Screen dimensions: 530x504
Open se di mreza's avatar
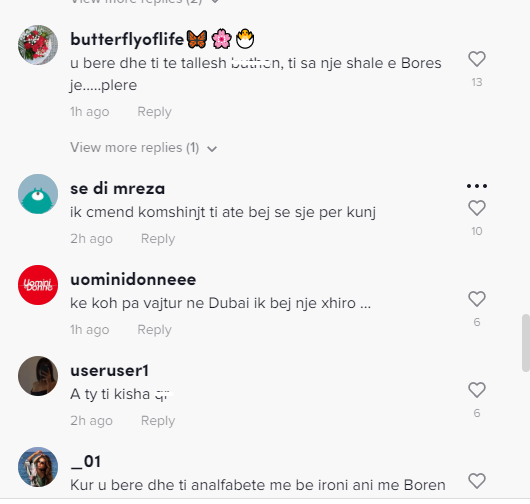click(38, 194)
